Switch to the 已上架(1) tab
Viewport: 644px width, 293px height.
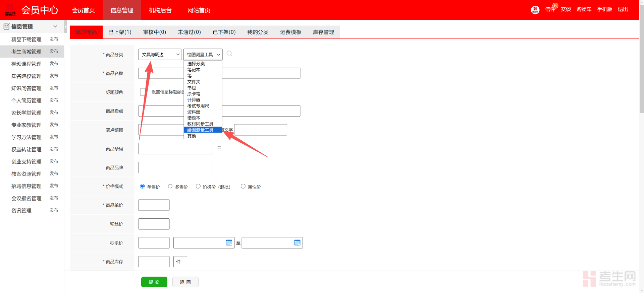[120, 32]
